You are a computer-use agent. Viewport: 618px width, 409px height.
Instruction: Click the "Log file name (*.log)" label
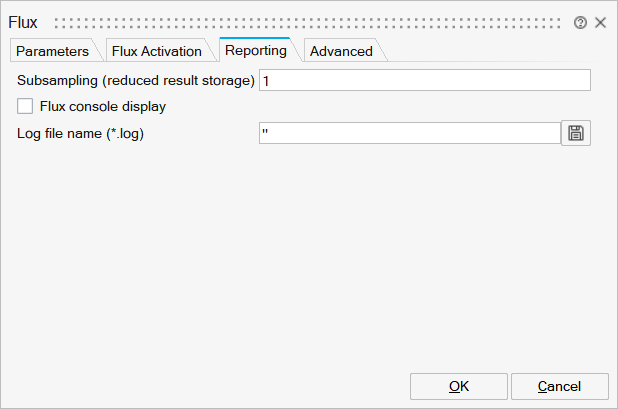[82, 133]
